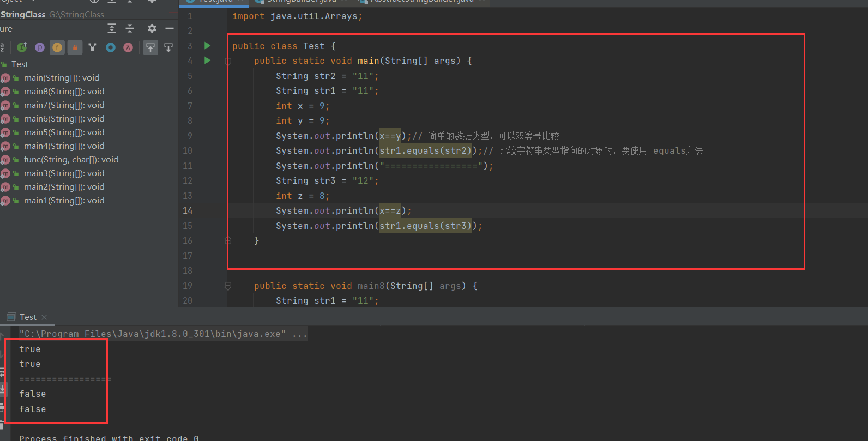
Task: Select Test class node in Structure tree
Action: (x=20, y=64)
